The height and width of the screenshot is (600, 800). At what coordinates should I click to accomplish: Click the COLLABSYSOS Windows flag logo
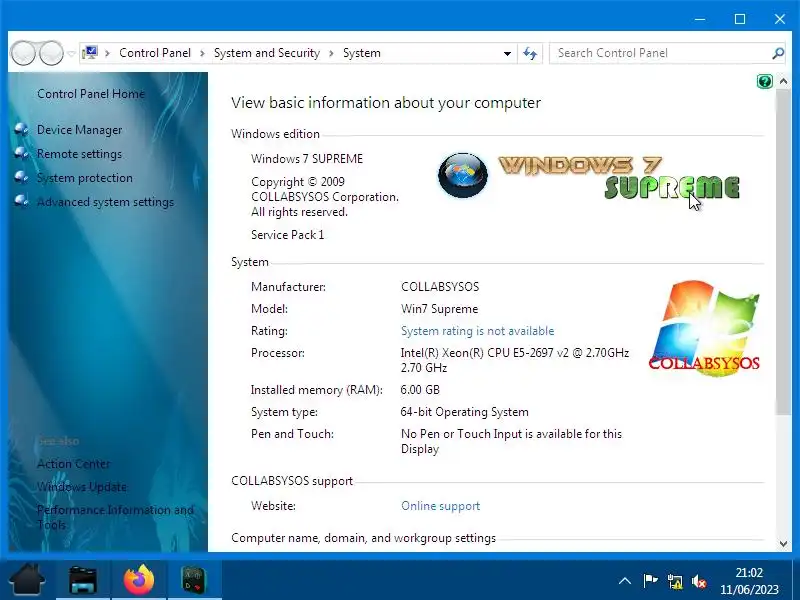tap(705, 328)
